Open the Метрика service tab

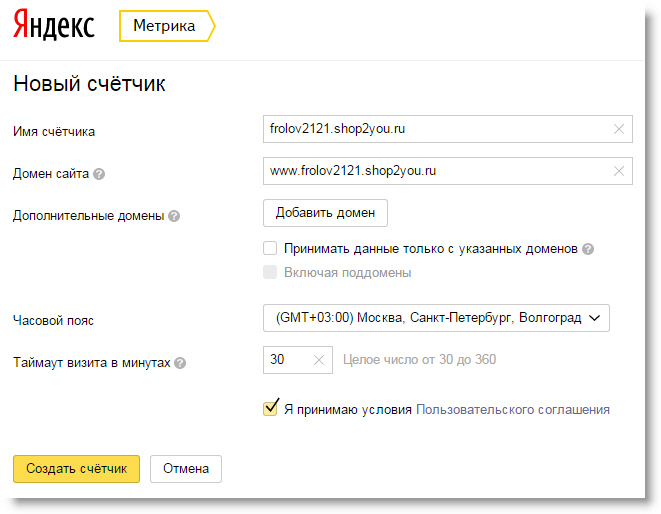click(x=167, y=26)
